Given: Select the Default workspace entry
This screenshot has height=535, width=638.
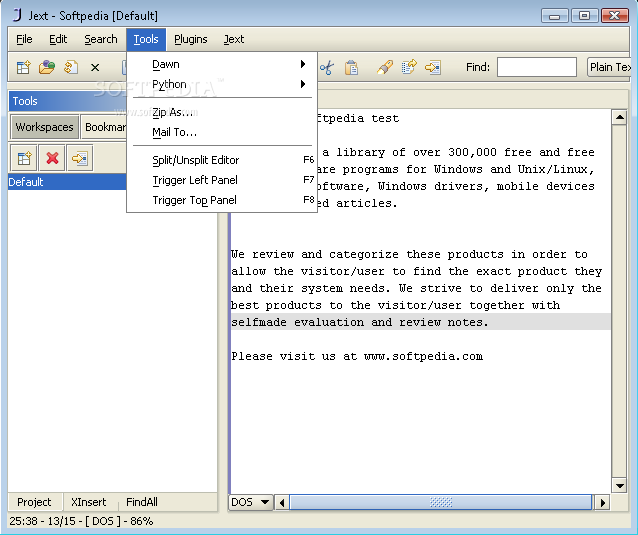Looking at the screenshot, I should pyautogui.click(x=68, y=182).
